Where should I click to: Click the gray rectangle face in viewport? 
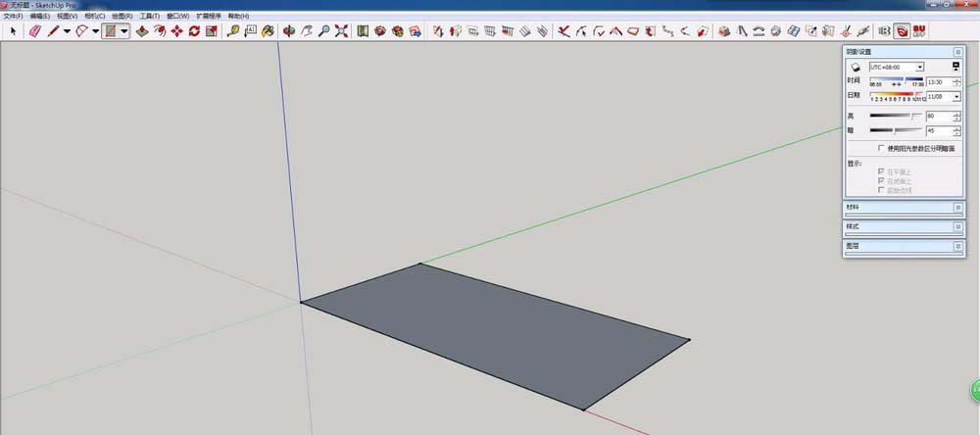coord(500,334)
